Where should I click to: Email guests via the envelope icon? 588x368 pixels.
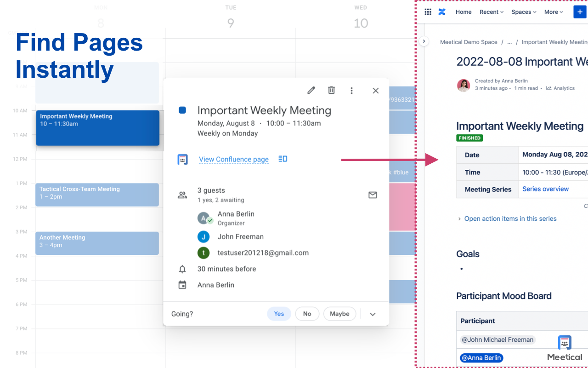(373, 195)
